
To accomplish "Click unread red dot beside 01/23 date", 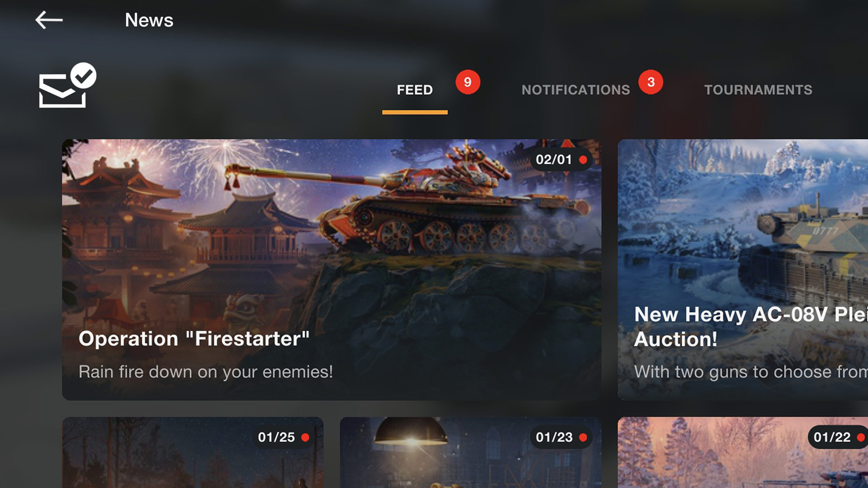I will (583, 437).
